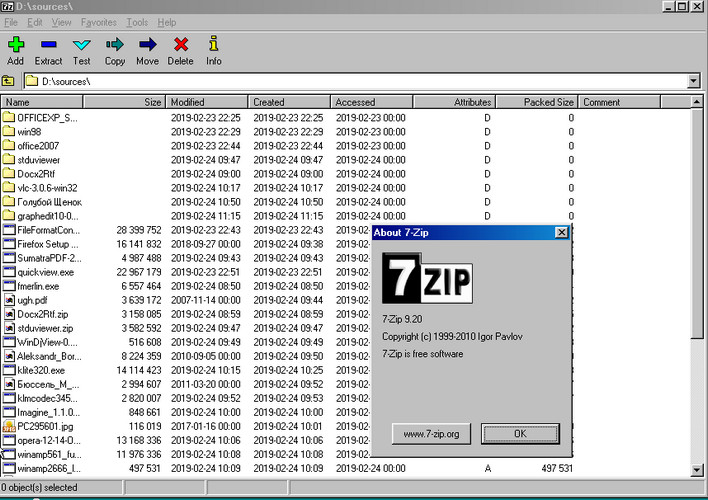Sort by the Attributes column header

tap(455, 102)
